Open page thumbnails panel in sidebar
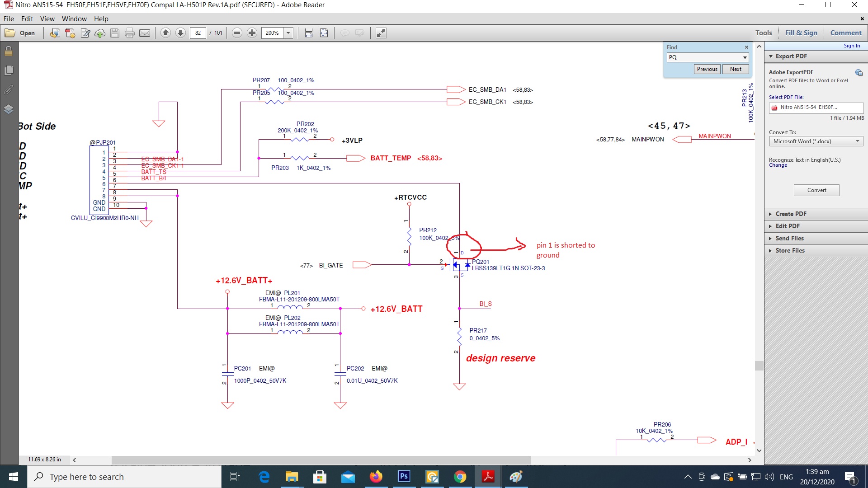The height and width of the screenshot is (488, 868). point(8,70)
